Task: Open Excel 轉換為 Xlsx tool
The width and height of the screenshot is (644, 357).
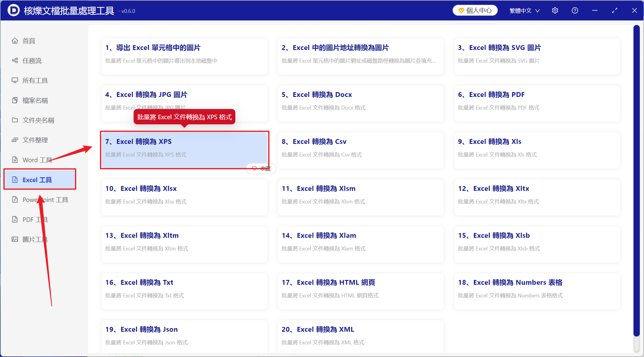Action: point(184,197)
